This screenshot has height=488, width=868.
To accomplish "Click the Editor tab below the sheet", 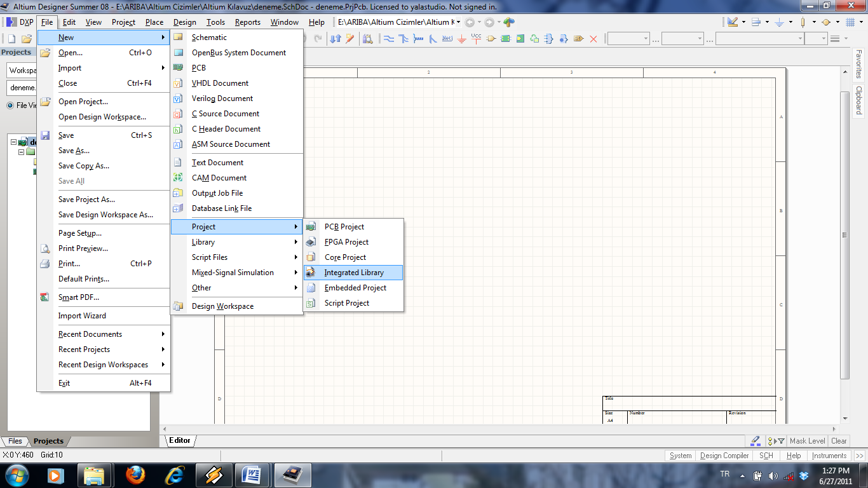I will click(x=180, y=440).
